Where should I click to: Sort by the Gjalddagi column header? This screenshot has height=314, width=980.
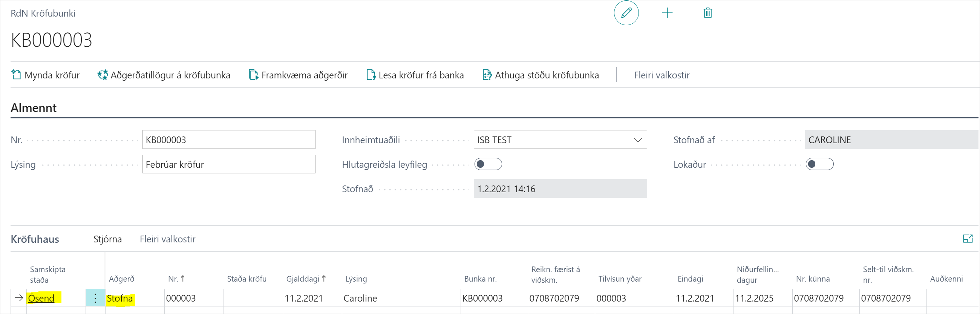pyautogui.click(x=303, y=279)
